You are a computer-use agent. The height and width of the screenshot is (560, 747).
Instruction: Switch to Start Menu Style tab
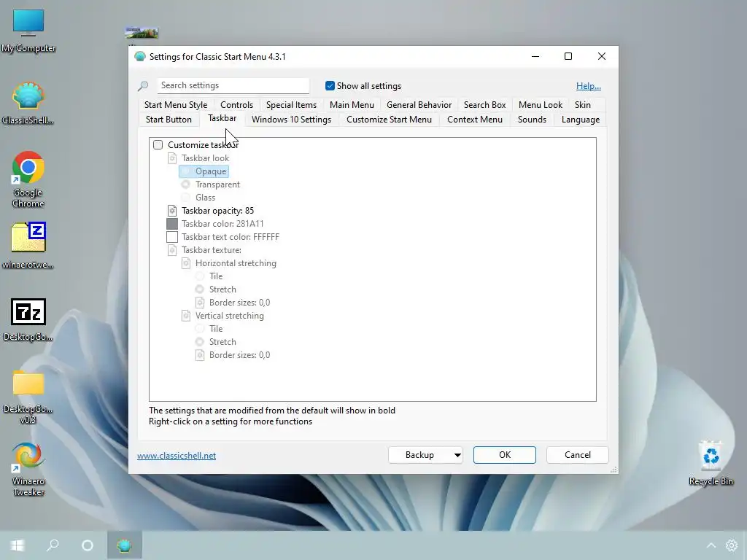tap(176, 105)
